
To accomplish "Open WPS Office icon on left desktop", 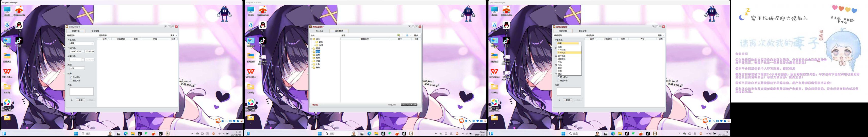I will 7,73.
